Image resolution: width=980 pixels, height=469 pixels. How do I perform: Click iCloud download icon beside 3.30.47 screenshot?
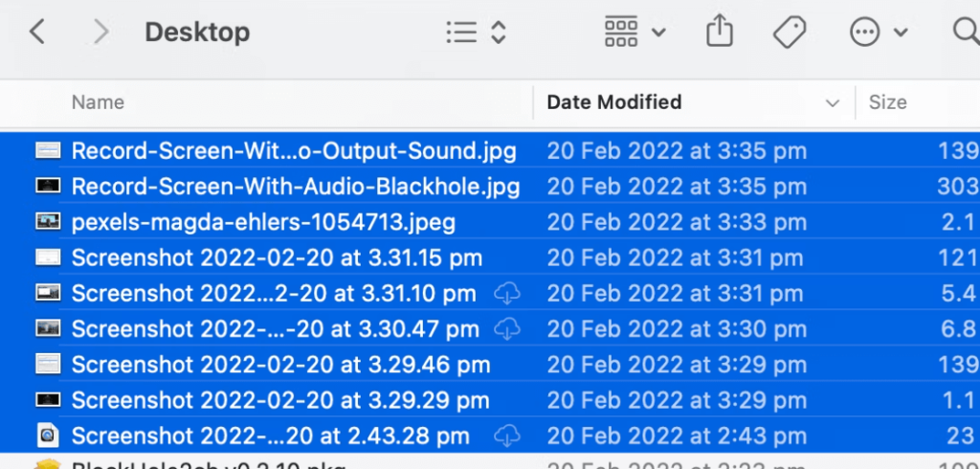[x=507, y=329]
